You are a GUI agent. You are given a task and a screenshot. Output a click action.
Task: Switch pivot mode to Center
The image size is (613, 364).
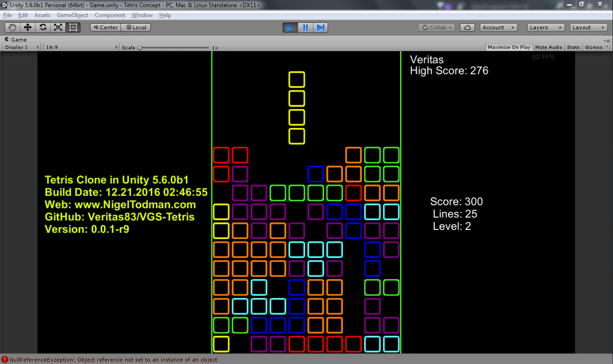[105, 27]
